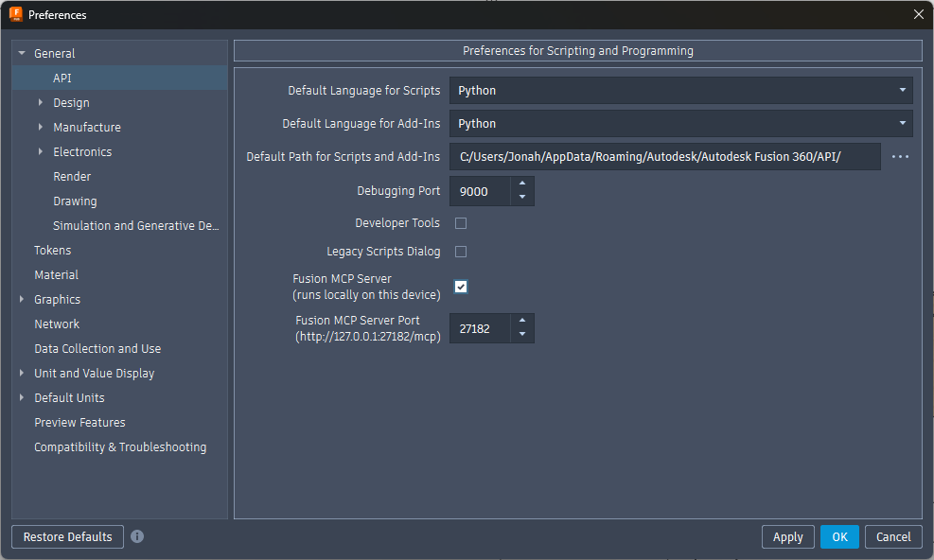Click the info icon beside Restore Defaults

[137, 536]
